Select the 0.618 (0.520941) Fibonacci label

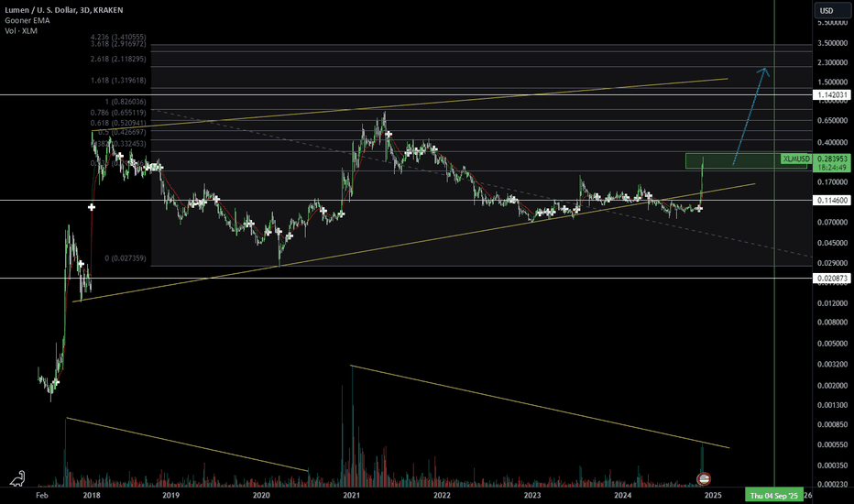click(x=118, y=123)
